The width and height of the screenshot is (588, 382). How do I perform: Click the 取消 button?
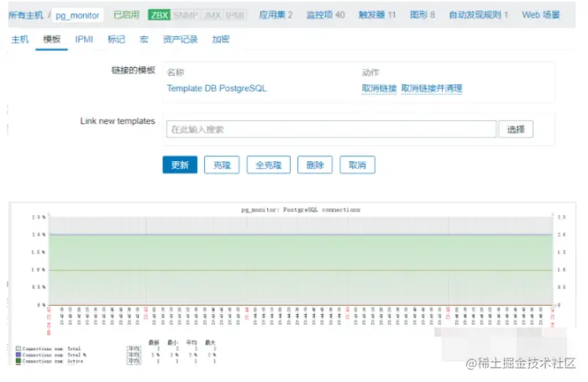click(x=357, y=165)
